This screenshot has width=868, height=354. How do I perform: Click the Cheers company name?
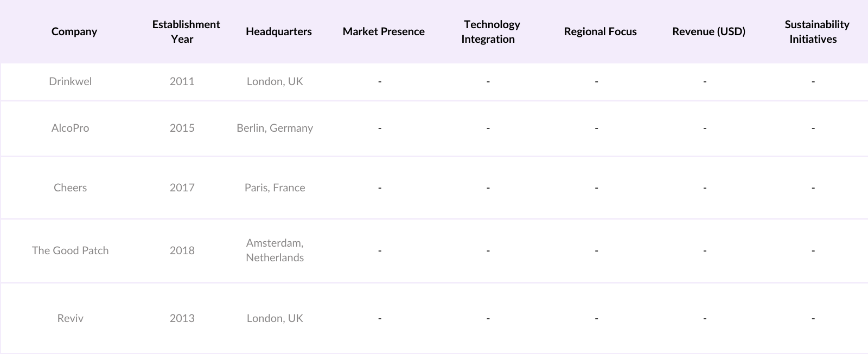pyautogui.click(x=70, y=188)
